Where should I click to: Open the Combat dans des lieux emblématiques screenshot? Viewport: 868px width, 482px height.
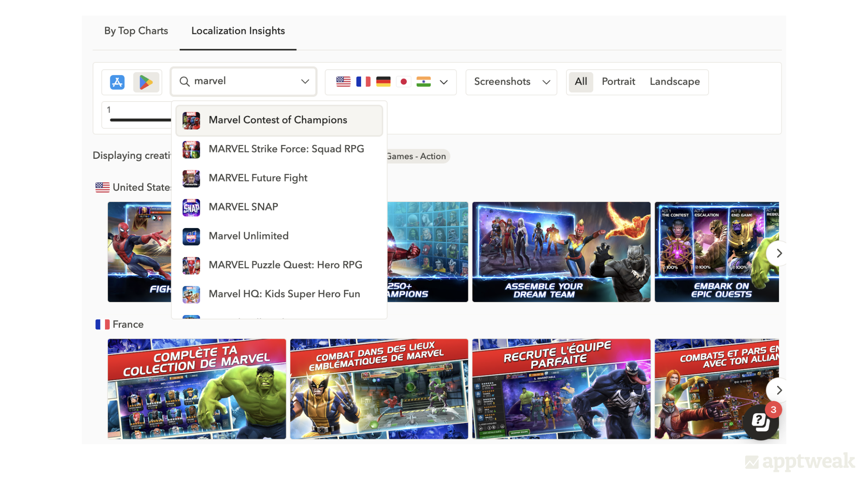click(x=379, y=389)
